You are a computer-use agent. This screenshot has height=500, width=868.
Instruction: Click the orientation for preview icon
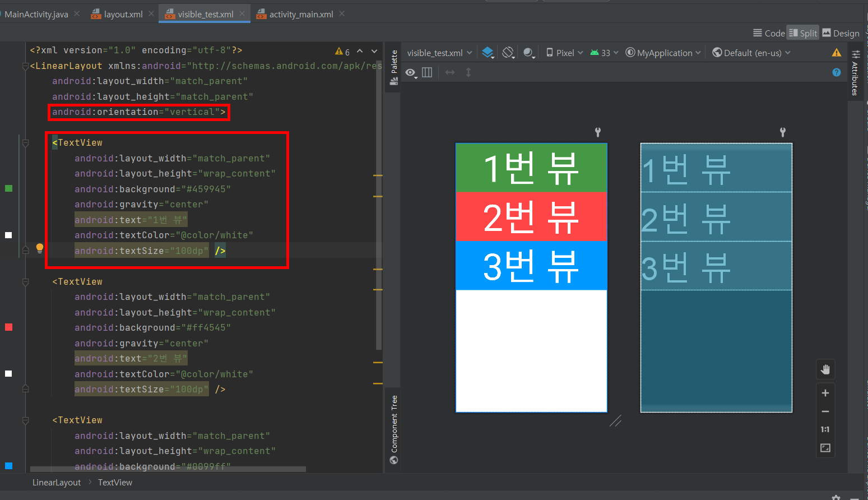508,53
